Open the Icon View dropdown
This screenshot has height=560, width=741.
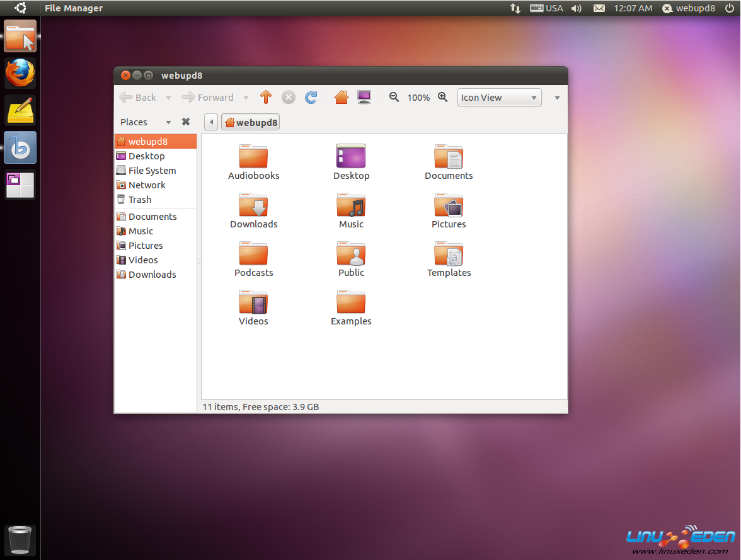(499, 98)
